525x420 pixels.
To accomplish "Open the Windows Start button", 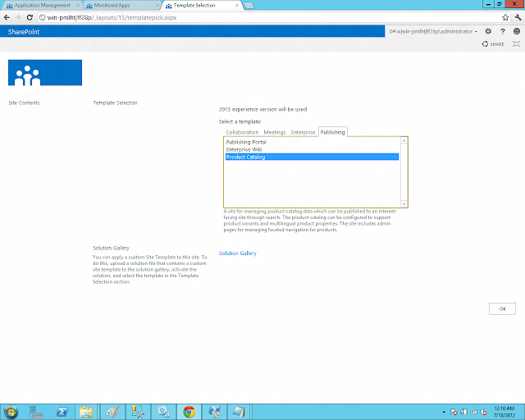I will point(11,412).
